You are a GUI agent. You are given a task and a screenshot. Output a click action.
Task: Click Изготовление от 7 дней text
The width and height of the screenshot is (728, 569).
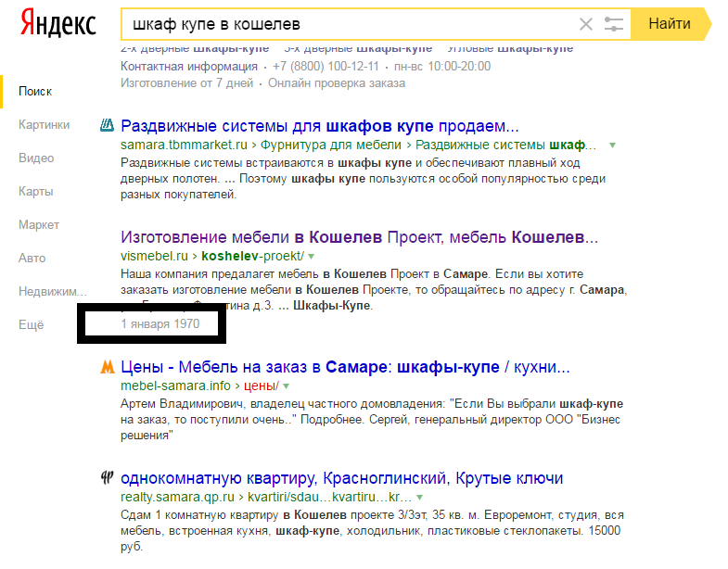click(x=187, y=83)
